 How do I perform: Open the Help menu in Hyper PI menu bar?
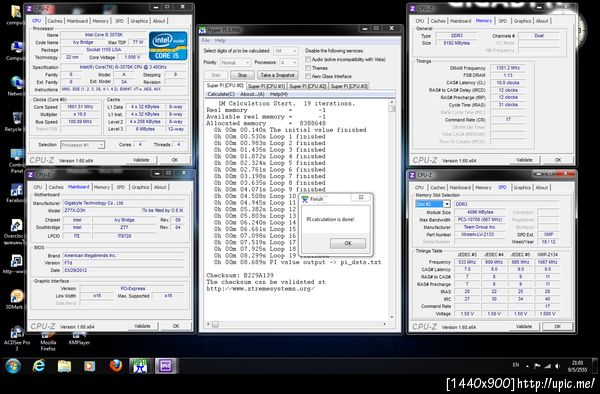pos(220,41)
